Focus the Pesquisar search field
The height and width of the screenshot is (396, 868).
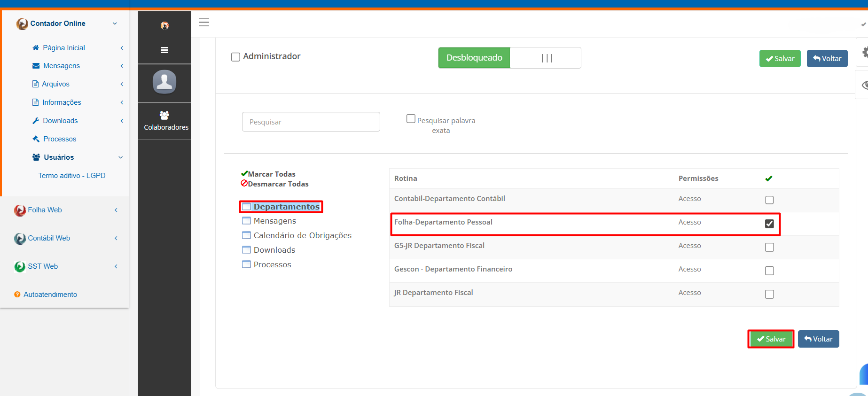[x=311, y=122]
